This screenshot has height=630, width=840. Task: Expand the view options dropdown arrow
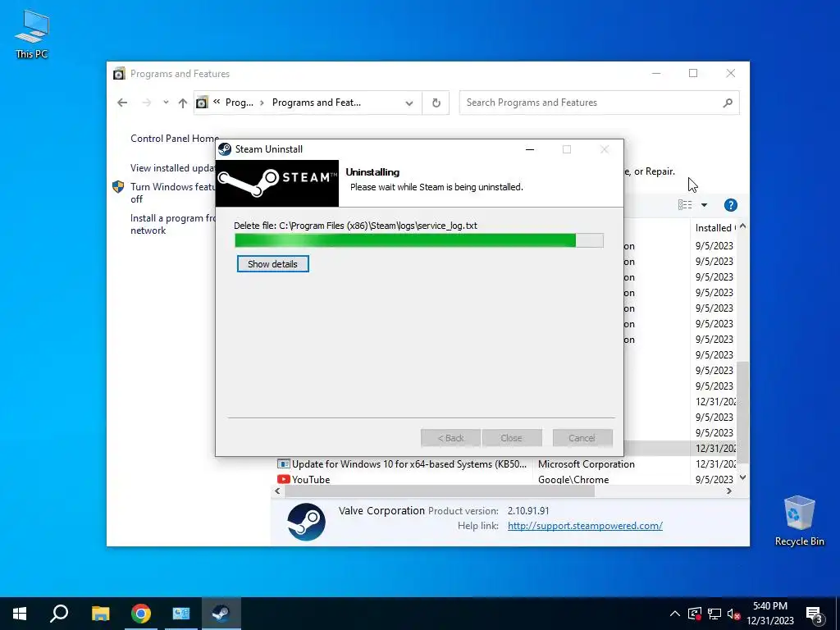[x=704, y=204]
